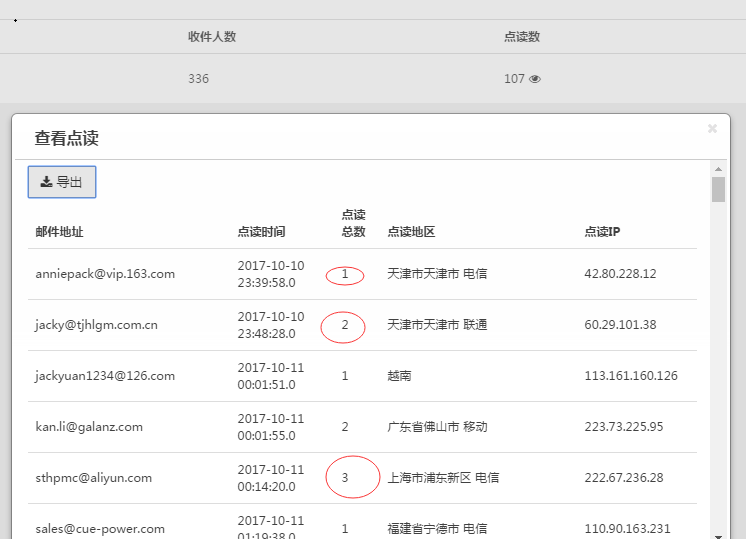The height and width of the screenshot is (539, 746).
Task: Click the vertical scrollbar thumb
Action: pyautogui.click(x=718, y=190)
